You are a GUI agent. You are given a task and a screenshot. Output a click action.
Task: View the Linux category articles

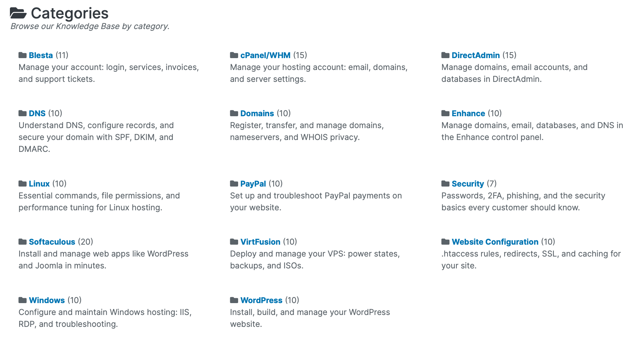39,184
